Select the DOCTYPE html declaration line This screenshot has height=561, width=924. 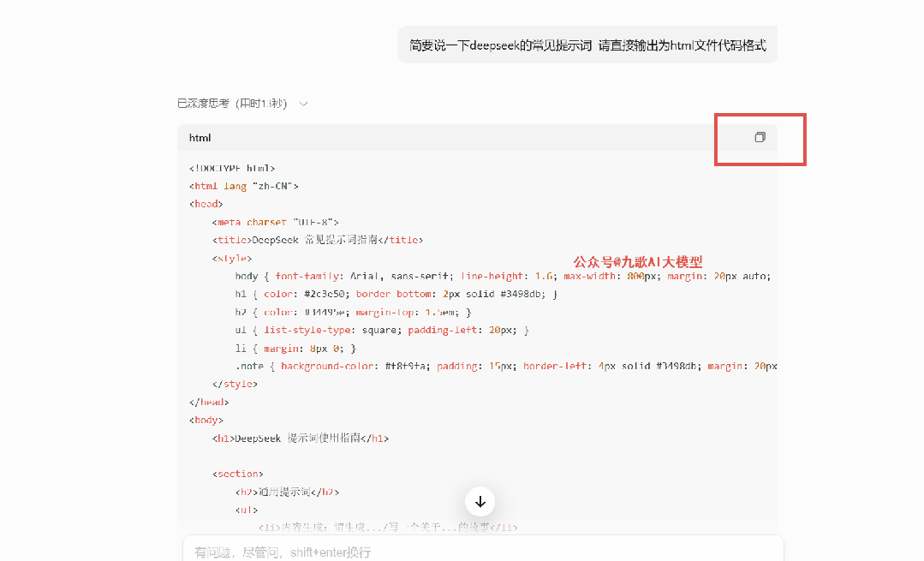click(231, 168)
